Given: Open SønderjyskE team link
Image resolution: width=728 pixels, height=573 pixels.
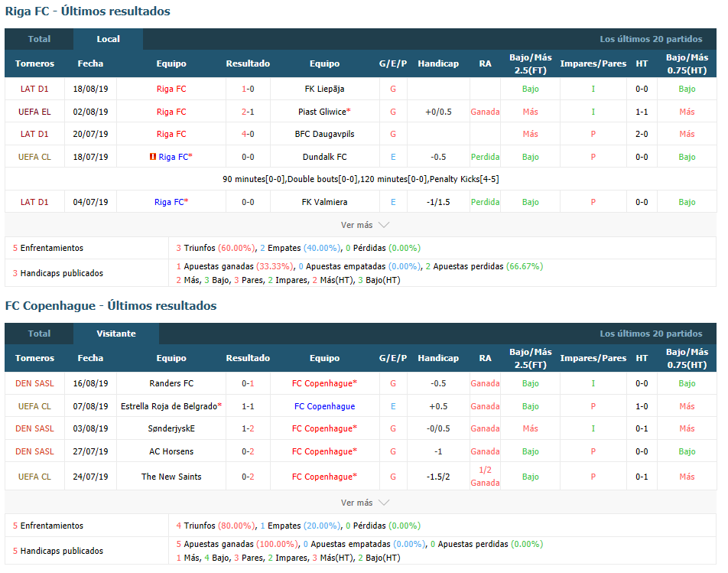Looking at the screenshot, I should click(x=171, y=428).
